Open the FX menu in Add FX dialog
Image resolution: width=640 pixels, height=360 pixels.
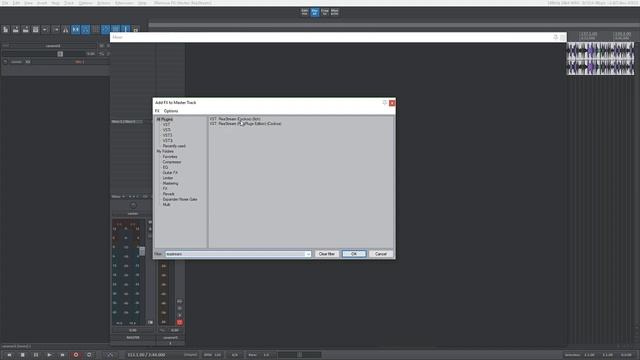[157, 111]
